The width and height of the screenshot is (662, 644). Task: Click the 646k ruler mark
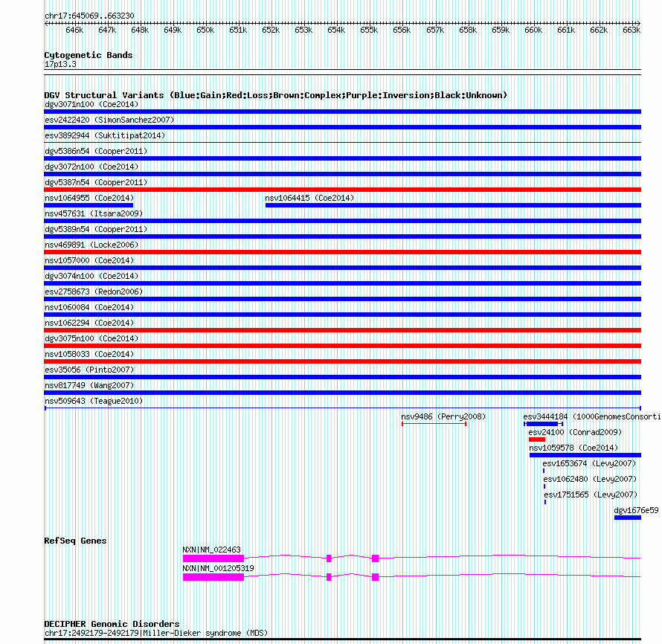[x=74, y=30]
